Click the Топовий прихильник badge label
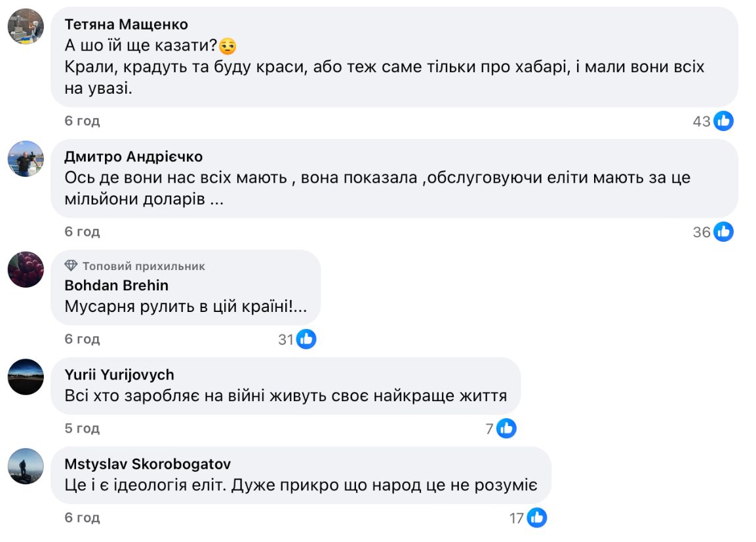Viewport: 756px width, 542px height. [144, 265]
